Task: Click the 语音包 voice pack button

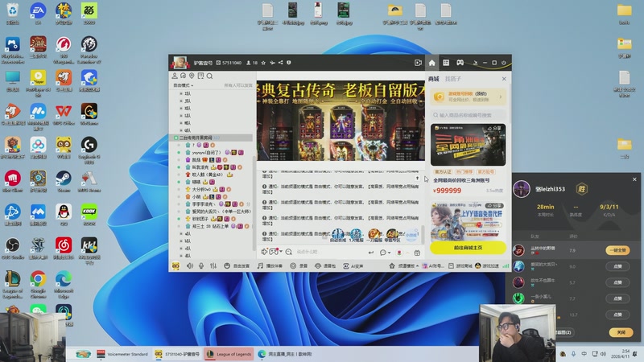Action: coord(325,266)
